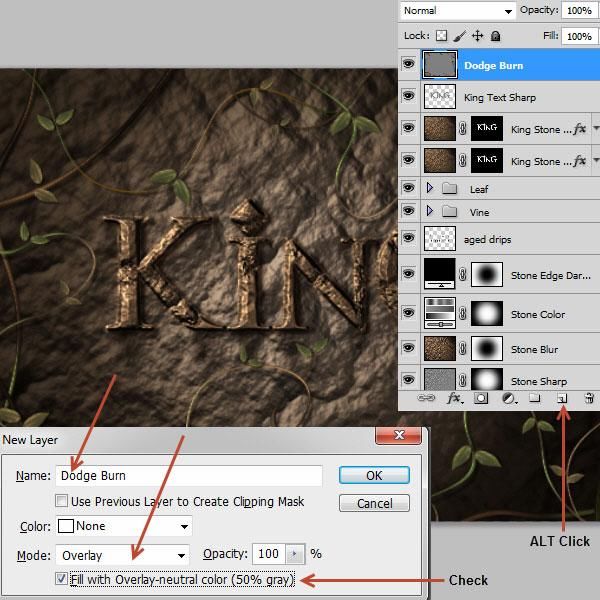
Task: Enable the lock all padlock icon
Action: point(496,36)
